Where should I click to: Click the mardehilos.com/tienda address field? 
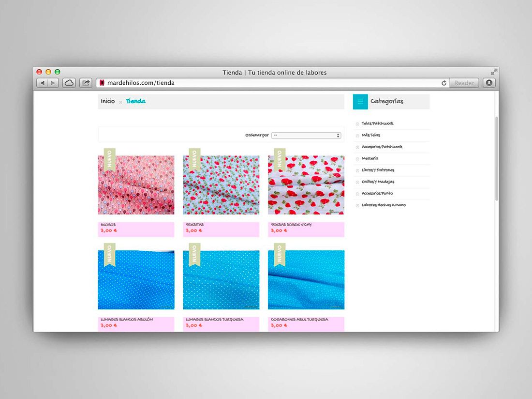273,83
